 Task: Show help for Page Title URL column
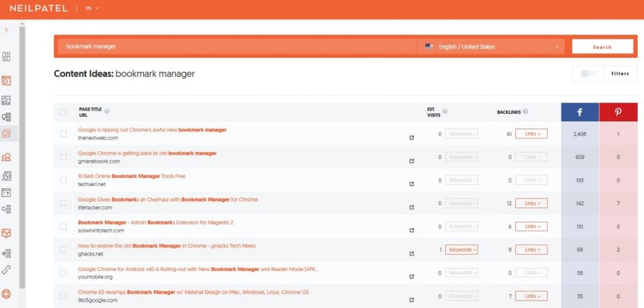(107, 111)
